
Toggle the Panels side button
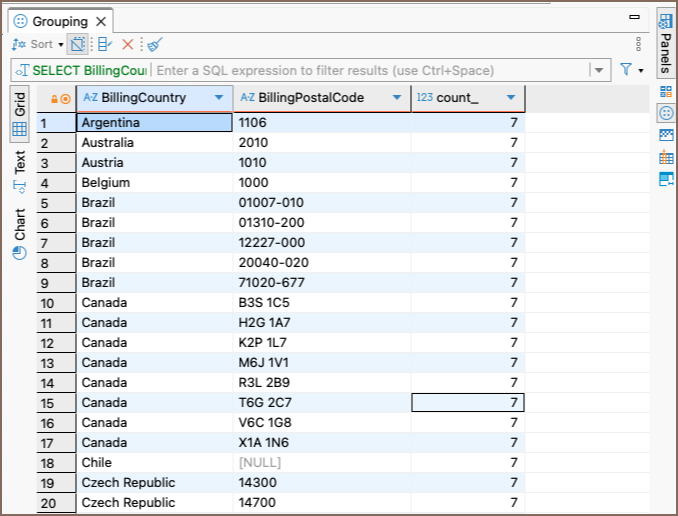[x=666, y=44]
